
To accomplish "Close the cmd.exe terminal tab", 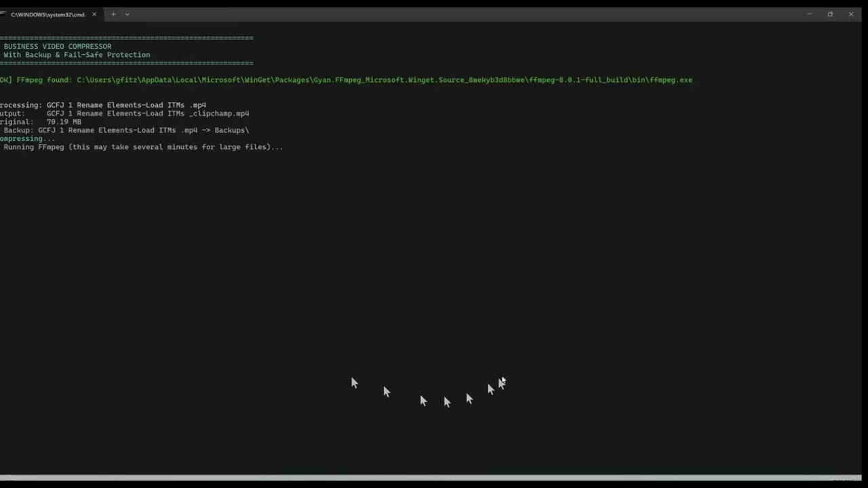I will (94, 14).
